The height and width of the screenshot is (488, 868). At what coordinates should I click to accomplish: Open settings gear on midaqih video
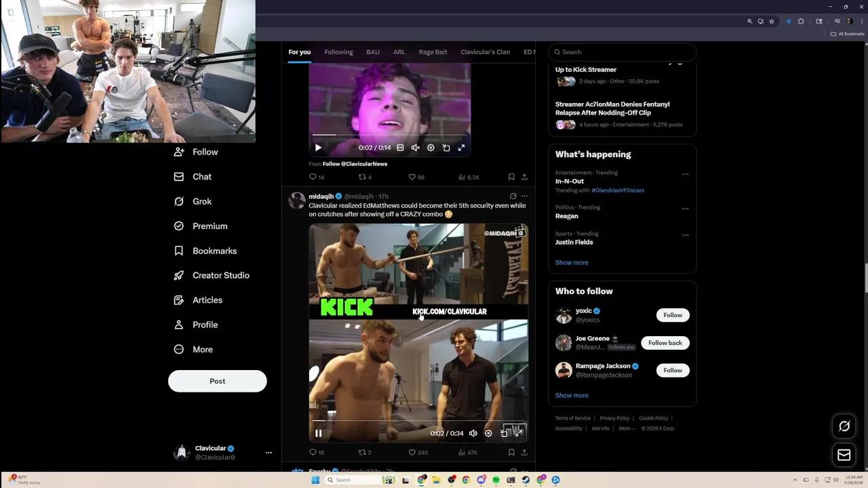488,433
